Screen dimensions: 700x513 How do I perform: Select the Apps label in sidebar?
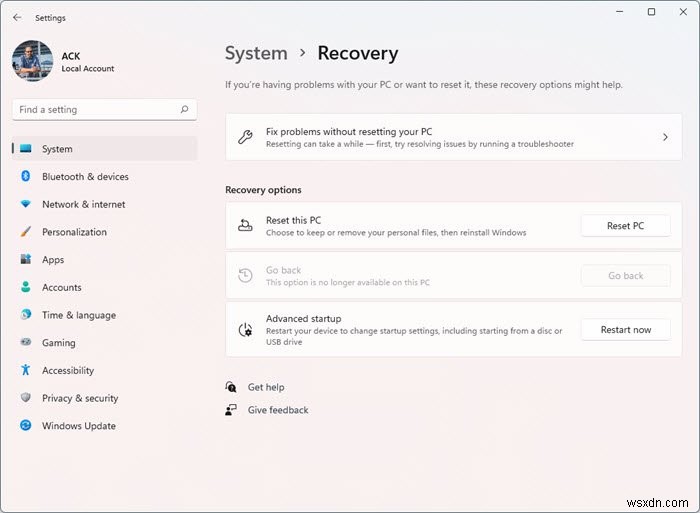coord(53,260)
